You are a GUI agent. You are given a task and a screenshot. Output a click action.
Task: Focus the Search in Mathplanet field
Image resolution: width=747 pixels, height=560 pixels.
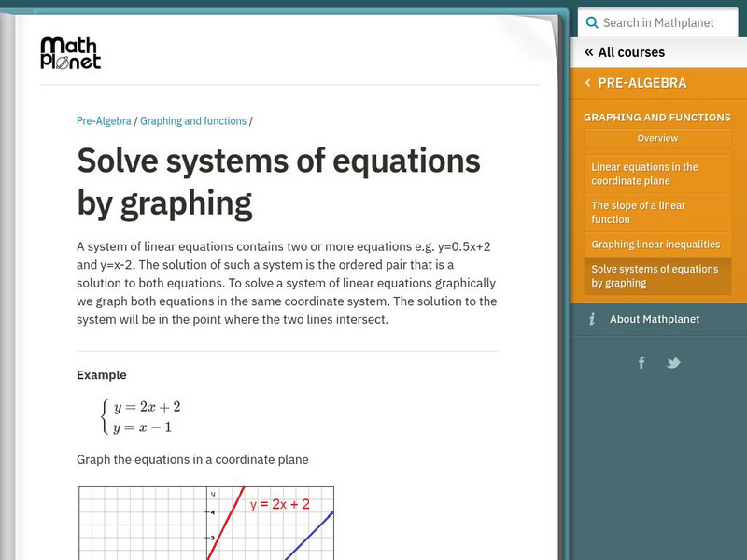coord(658,22)
